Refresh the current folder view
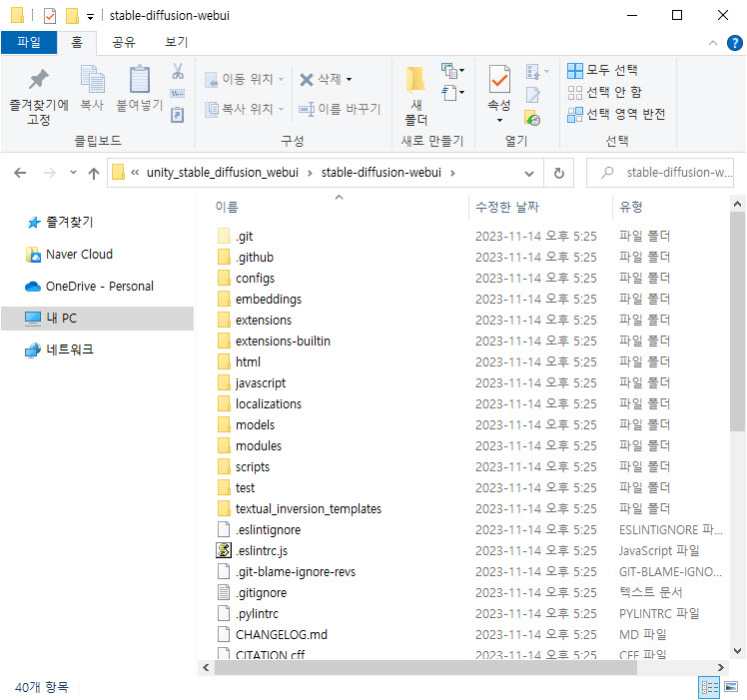 point(559,173)
